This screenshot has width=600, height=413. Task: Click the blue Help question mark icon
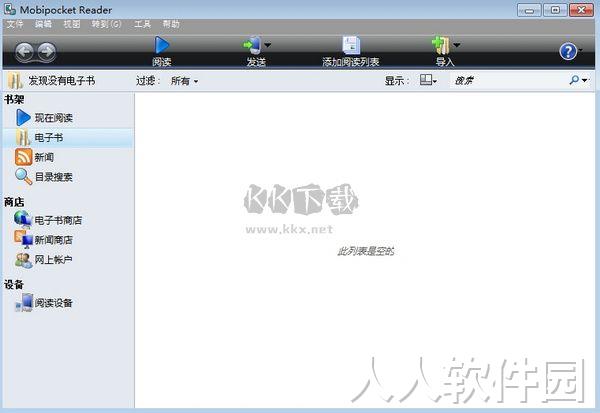click(568, 51)
